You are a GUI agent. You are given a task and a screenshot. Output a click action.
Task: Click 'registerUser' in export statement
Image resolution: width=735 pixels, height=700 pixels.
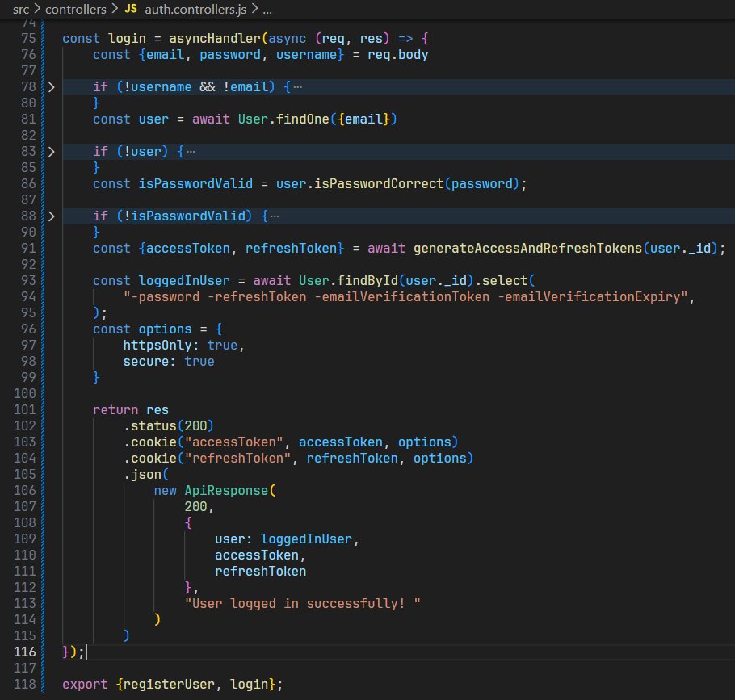170,685
